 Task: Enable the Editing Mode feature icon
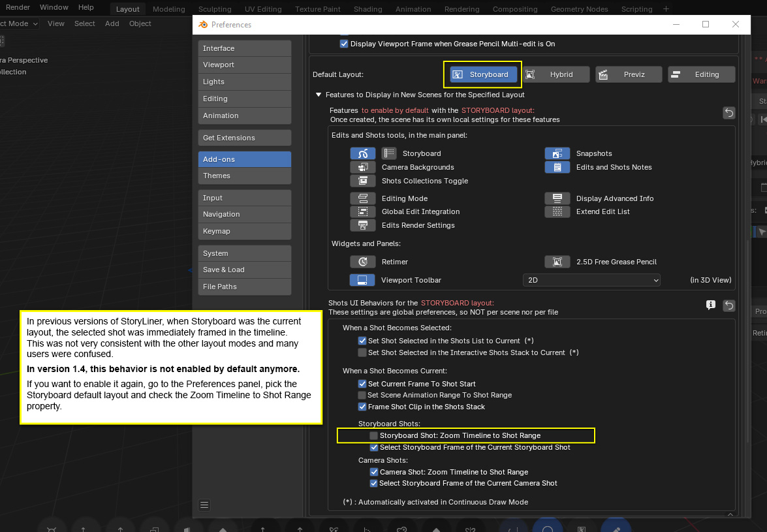coord(362,198)
